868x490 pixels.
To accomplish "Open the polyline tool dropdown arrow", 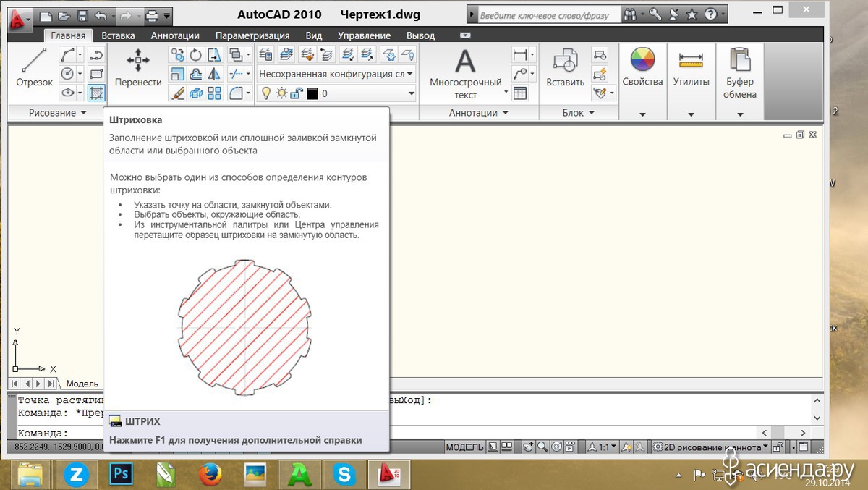I will pyautogui.click(x=80, y=55).
